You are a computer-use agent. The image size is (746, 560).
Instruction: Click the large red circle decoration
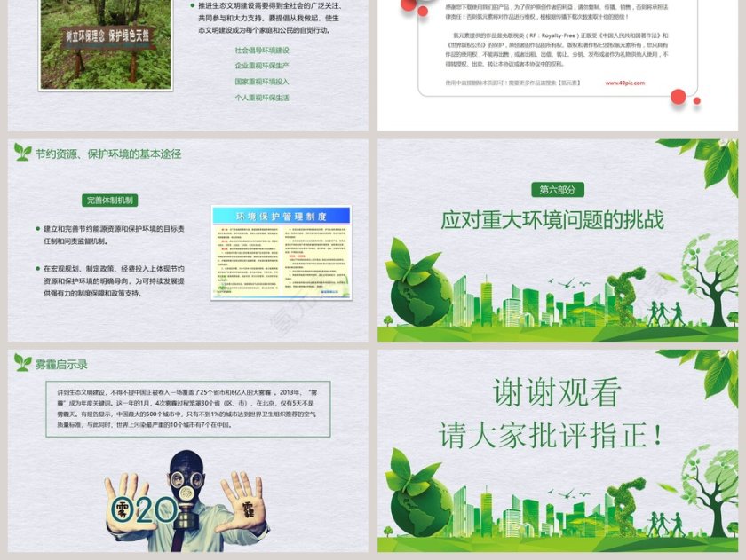[679, 97]
